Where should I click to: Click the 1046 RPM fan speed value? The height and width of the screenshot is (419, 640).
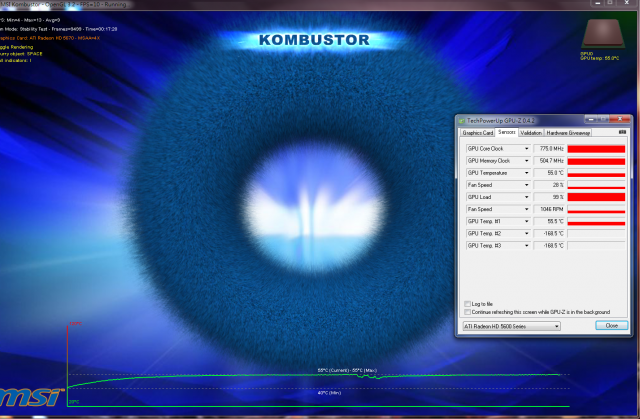pyautogui.click(x=549, y=209)
